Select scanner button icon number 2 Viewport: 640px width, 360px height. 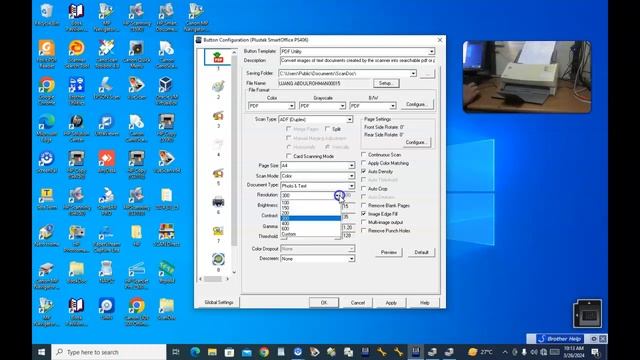pos(218,86)
